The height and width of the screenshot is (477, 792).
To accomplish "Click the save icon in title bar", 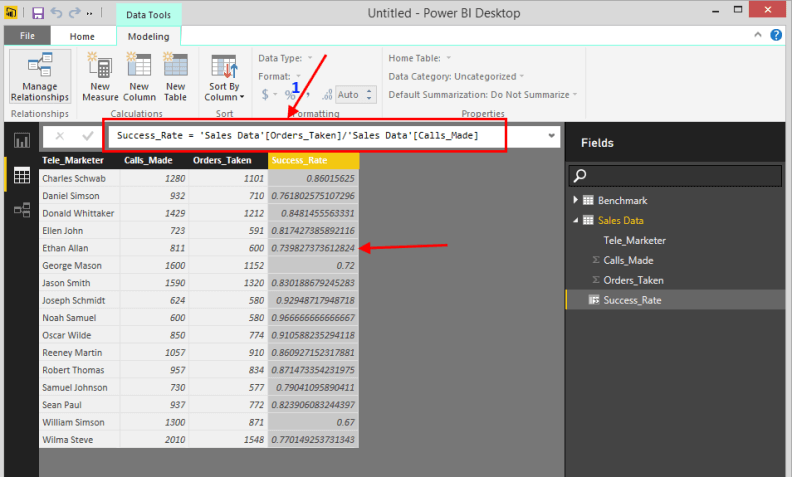I will pyautogui.click(x=37, y=13).
